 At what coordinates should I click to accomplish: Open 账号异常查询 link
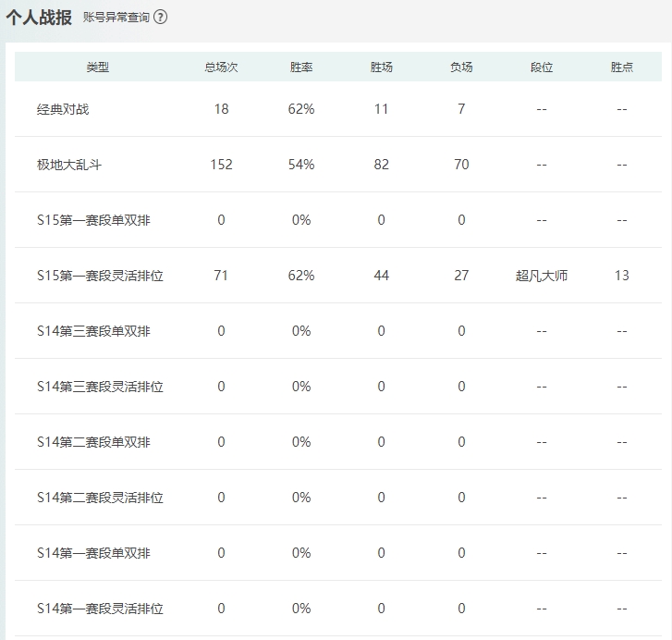tap(116, 18)
